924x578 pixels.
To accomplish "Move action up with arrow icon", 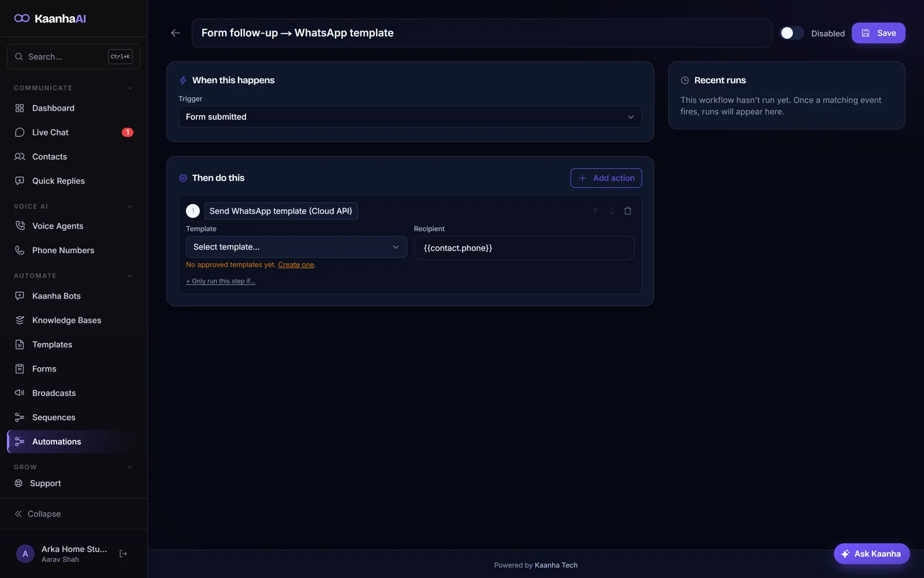I will tap(595, 211).
